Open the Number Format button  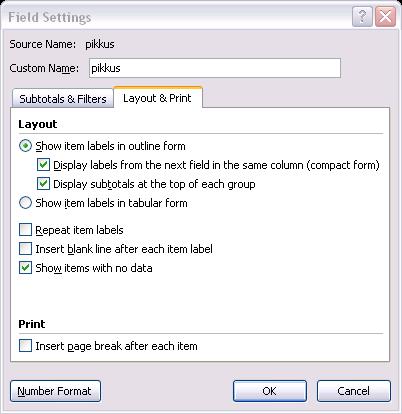55,391
